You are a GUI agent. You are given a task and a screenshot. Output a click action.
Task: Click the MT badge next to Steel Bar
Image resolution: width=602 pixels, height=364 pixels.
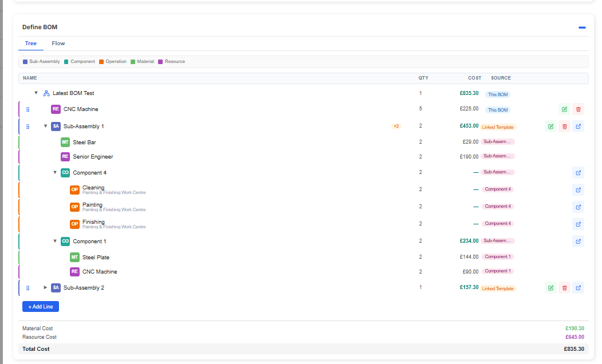(x=65, y=143)
